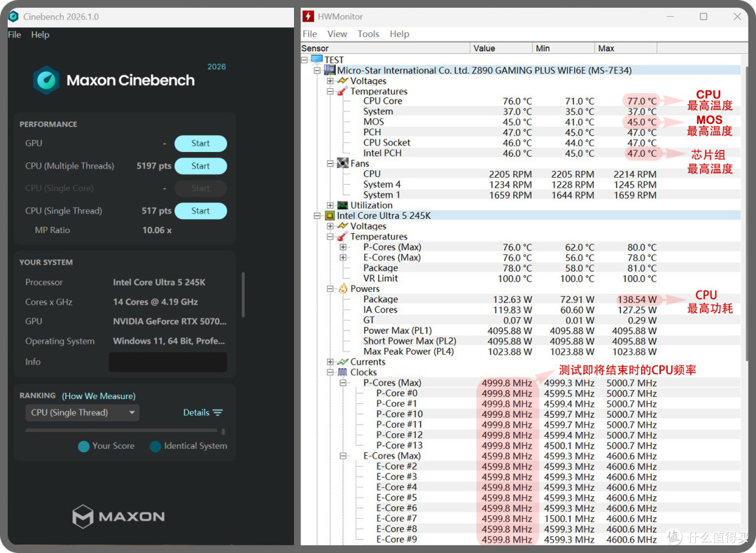Click the CPU Voltages lightning icon
The height and width of the screenshot is (553, 756).
coord(343,225)
